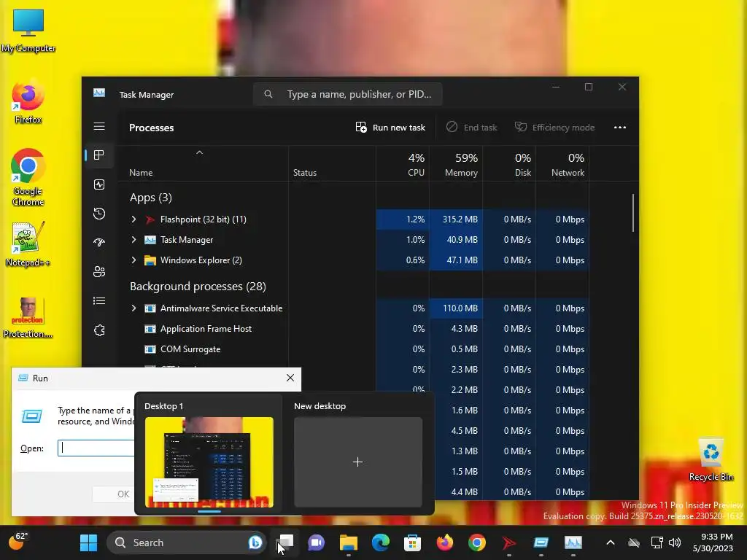Open Details page icon in sidebar
The height and width of the screenshot is (560, 747).
pos(99,300)
